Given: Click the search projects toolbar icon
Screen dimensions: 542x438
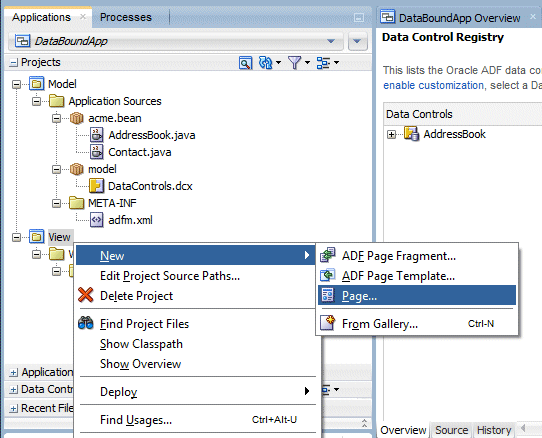Looking at the screenshot, I should (245, 63).
